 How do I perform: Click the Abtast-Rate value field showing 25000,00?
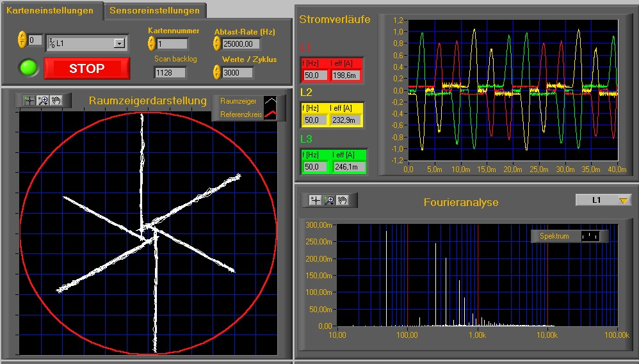point(241,44)
